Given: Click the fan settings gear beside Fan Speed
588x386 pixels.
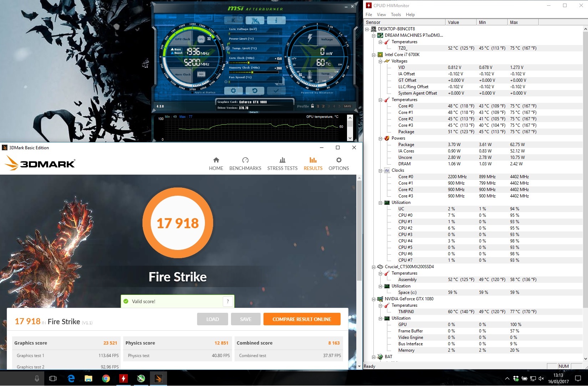Looking at the screenshot, I should pyautogui.click(x=226, y=82).
